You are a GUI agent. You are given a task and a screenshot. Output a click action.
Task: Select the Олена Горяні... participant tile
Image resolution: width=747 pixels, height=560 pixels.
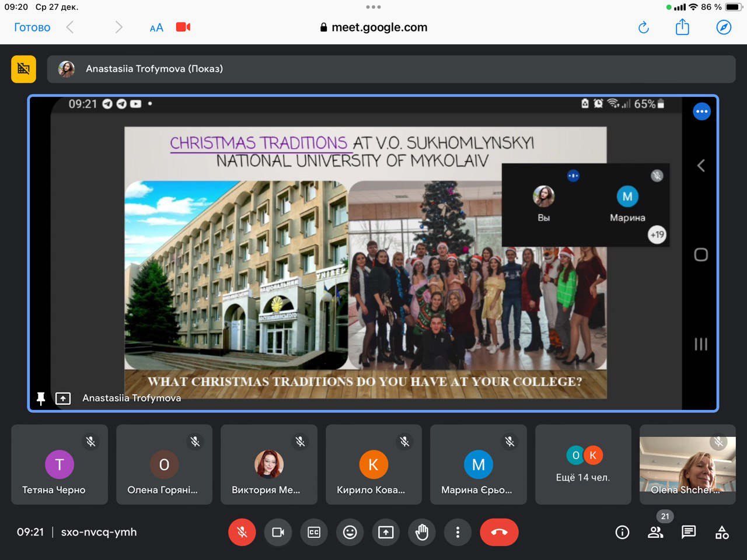click(x=164, y=464)
